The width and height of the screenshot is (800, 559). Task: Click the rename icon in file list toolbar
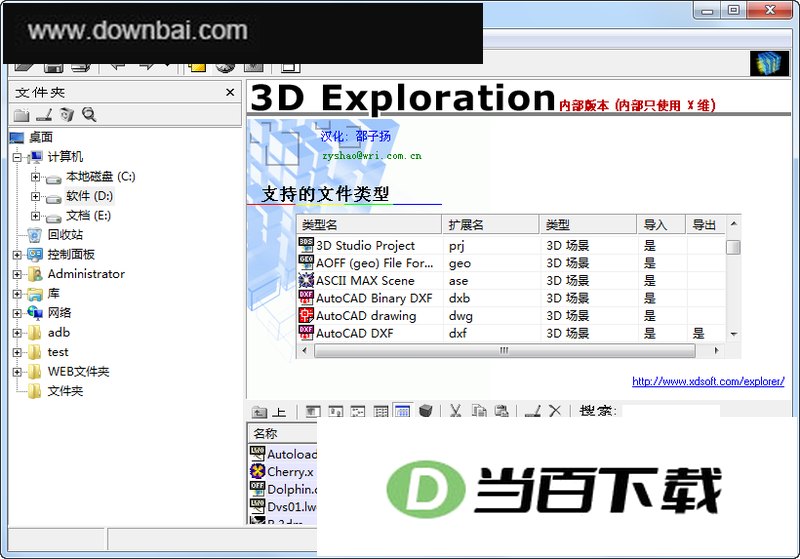pyautogui.click(x=533, y=411)
